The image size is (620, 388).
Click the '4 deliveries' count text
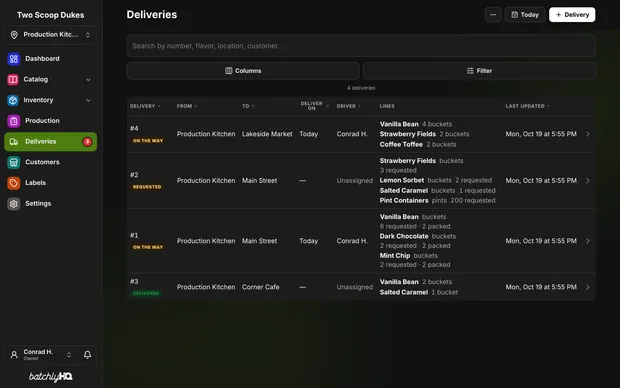(361, 88)
